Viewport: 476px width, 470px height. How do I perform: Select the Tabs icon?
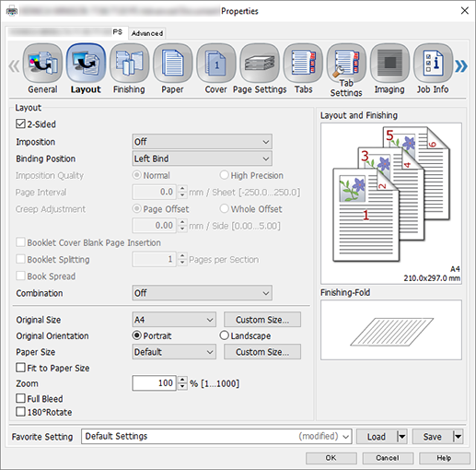coord(303,64)
